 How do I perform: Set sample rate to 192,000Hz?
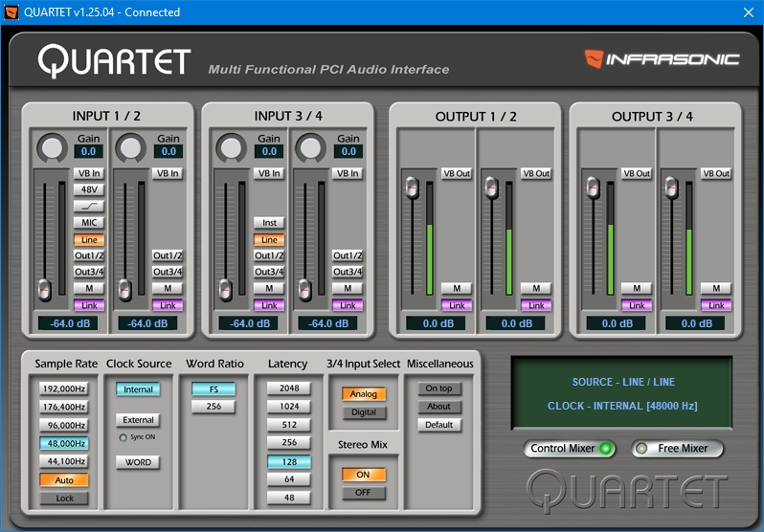click(x=64, y=388)
